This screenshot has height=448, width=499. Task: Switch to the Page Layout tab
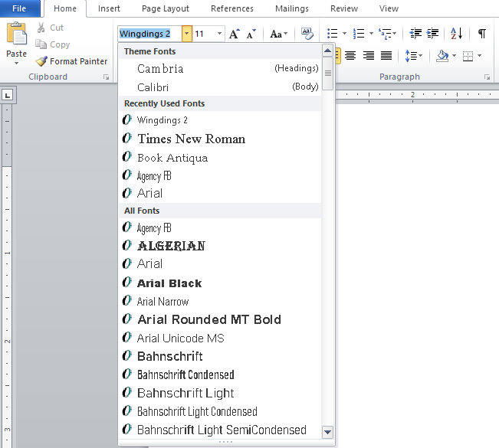click(165, 8)
